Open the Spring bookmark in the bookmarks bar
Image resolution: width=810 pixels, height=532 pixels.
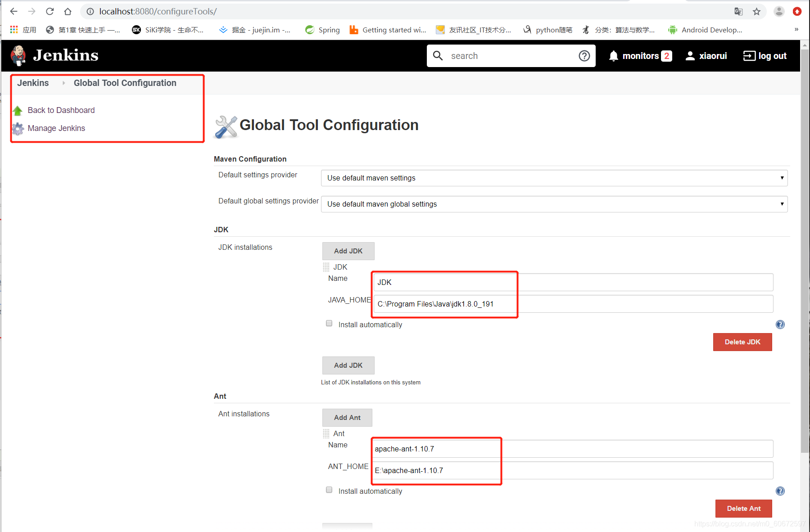tap(322, 30)
